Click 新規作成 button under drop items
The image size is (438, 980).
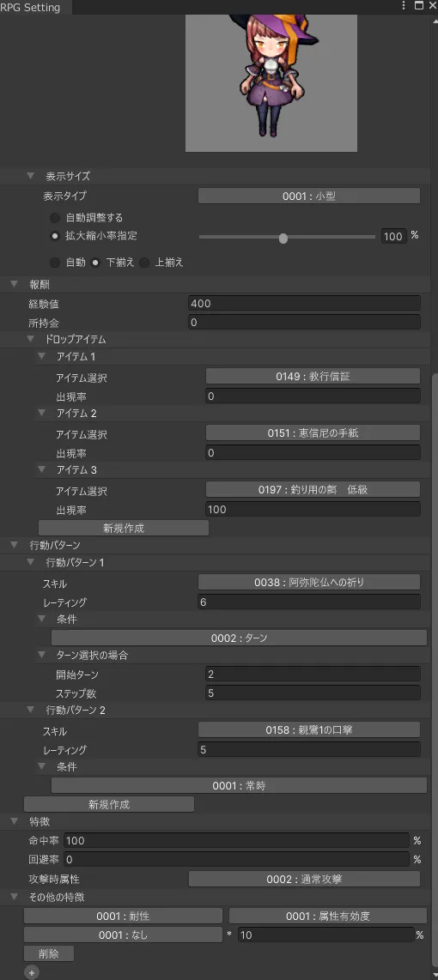[x=124, y=528]
